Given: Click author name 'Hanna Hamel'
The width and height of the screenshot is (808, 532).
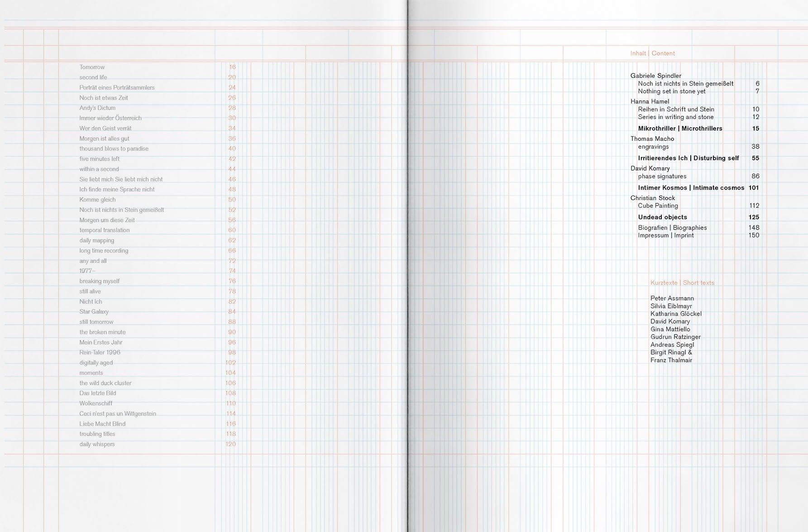Looking at the screenshot, I should [x=650, y=101].
